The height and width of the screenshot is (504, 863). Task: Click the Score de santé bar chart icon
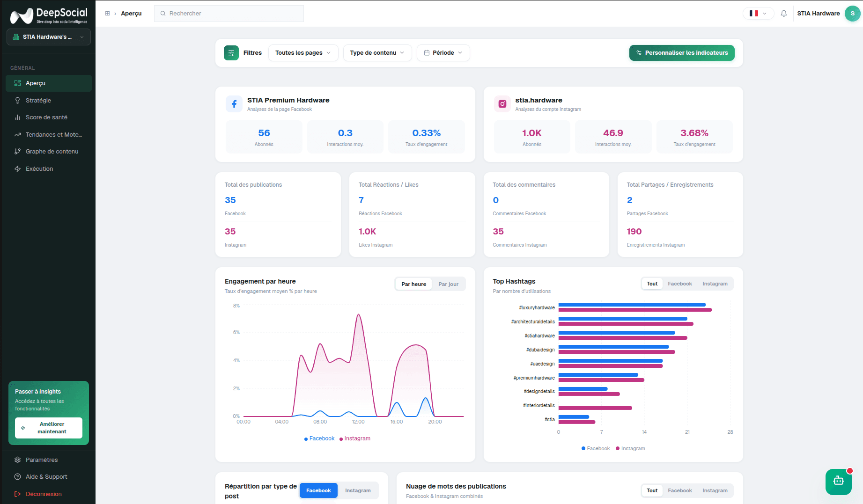click(x=17, y=117)
